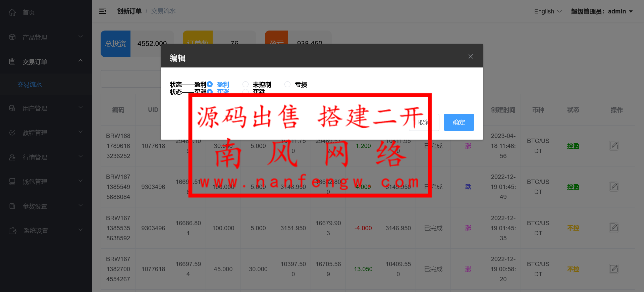The height and width of the screenshot is (292, 644).
Task: Click the home icon in sidebar
Action: click(12, 12)
